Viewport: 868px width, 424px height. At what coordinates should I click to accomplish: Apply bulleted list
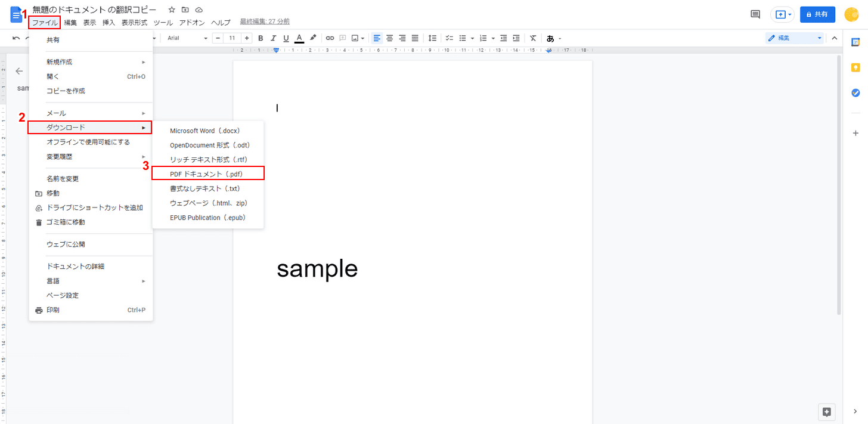click(463, 38)
